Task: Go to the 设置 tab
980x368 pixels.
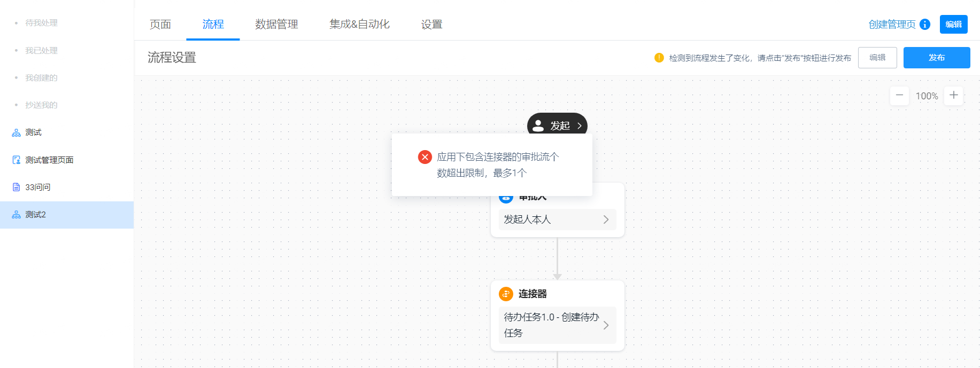Action: click(x=431, y=25)
